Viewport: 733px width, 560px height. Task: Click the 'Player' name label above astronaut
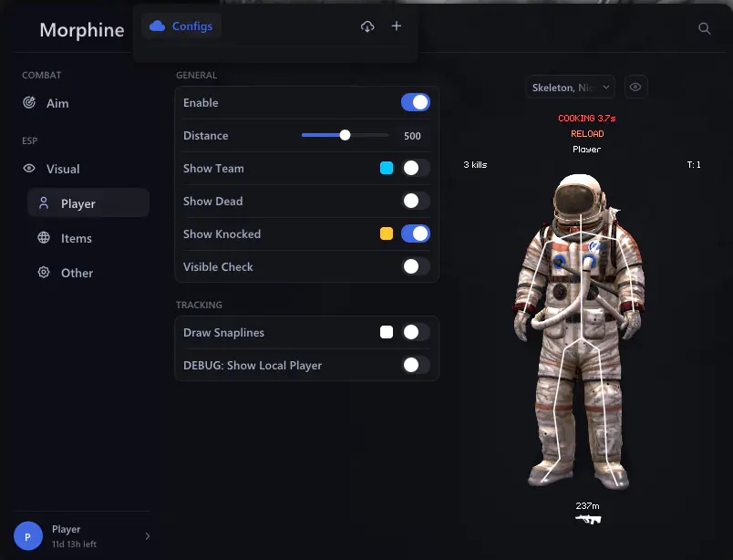pyautogui.click(x=587, y=150)
